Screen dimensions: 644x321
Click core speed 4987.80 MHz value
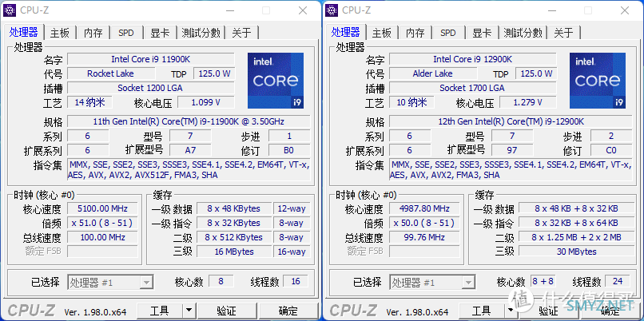[x=424, y=208]
